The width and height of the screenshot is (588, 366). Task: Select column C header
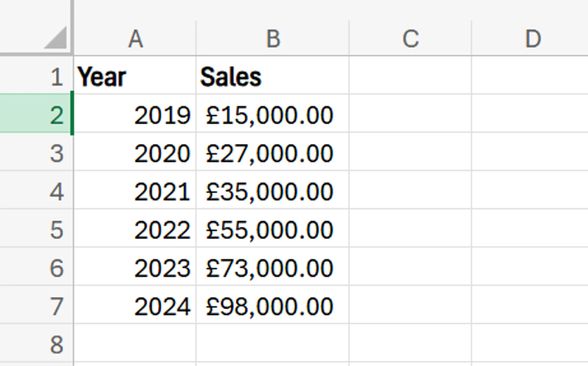point(410,38)
